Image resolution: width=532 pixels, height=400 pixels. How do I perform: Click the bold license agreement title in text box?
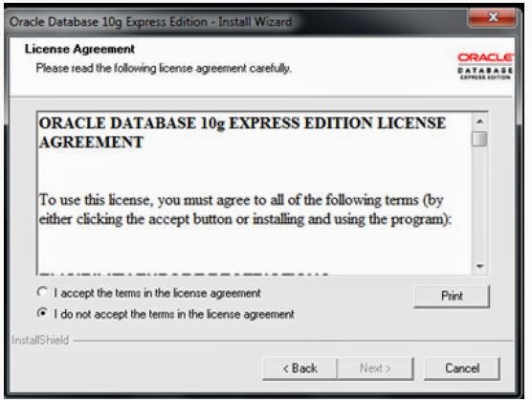point(242,132)
